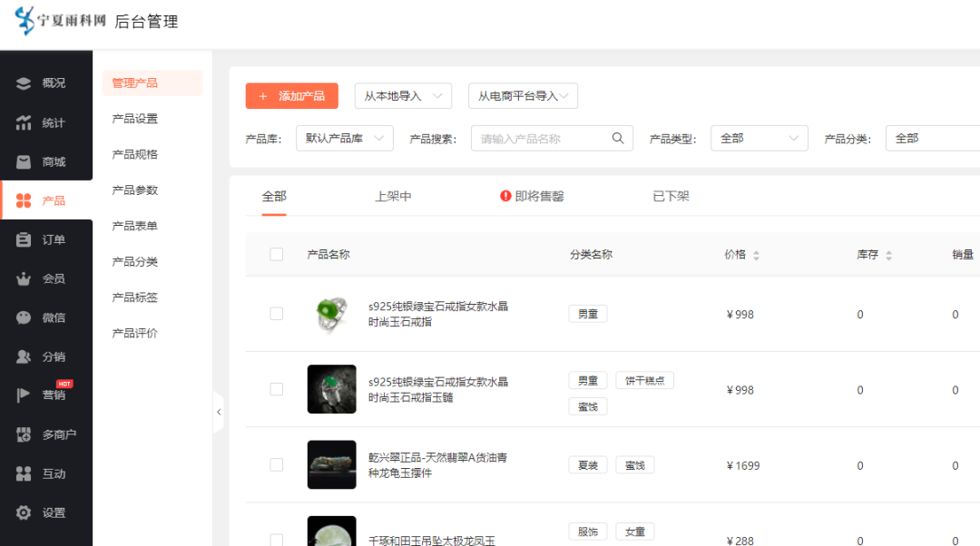Open the 营销 marketing flag icon
This screenshot has height=546, width=980.
pyautogui.click(x=23, y=395)
